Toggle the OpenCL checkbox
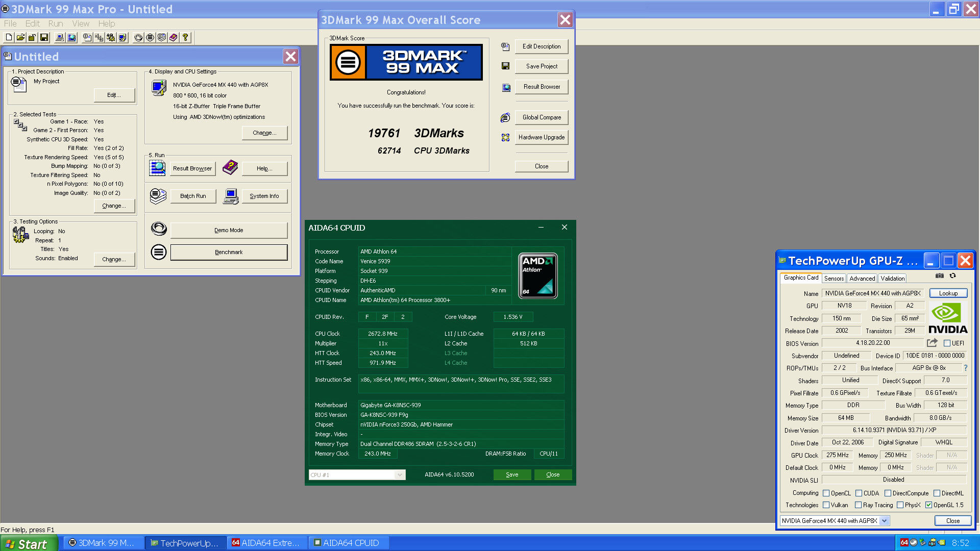This screenshot has width=980, height=551. 826,493
